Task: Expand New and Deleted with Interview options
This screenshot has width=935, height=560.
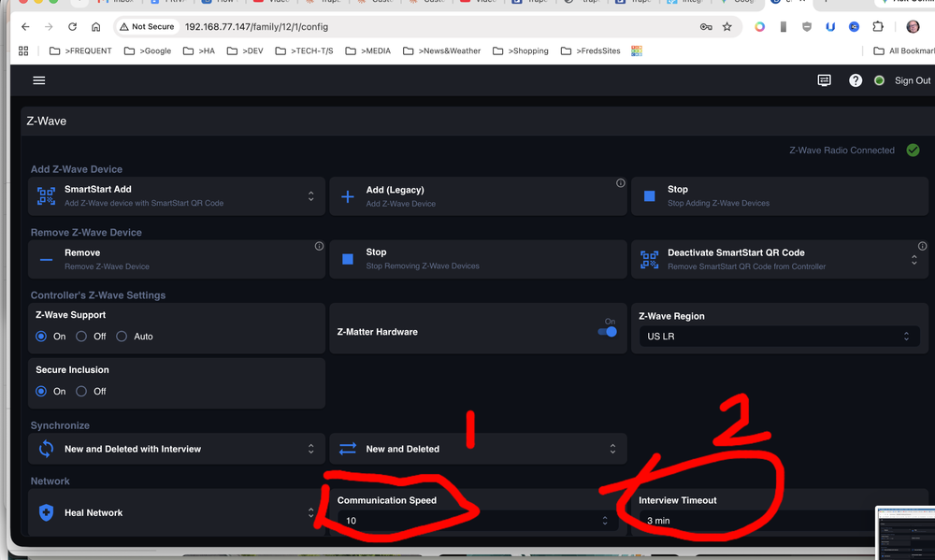Action: tap(310, 449)
